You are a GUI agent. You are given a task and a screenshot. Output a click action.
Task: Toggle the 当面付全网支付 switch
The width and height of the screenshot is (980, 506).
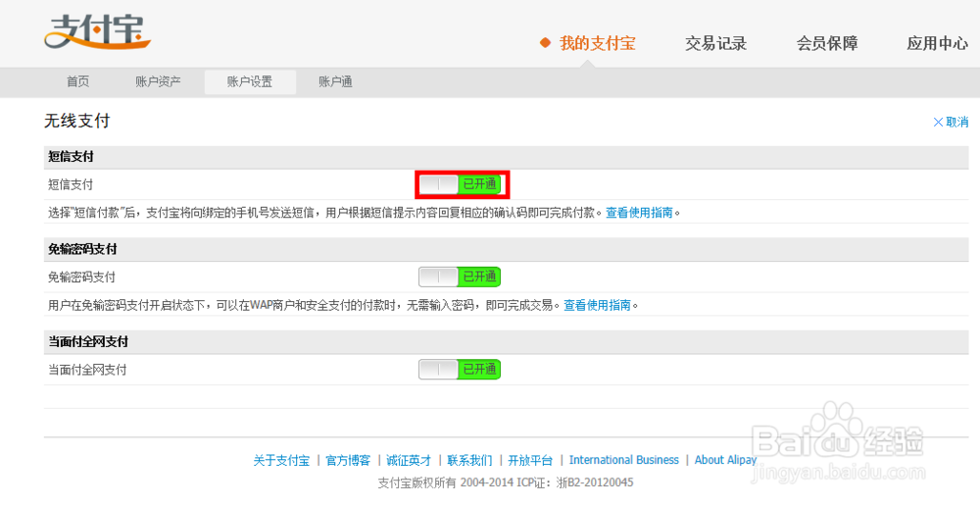tap(460, 369)
